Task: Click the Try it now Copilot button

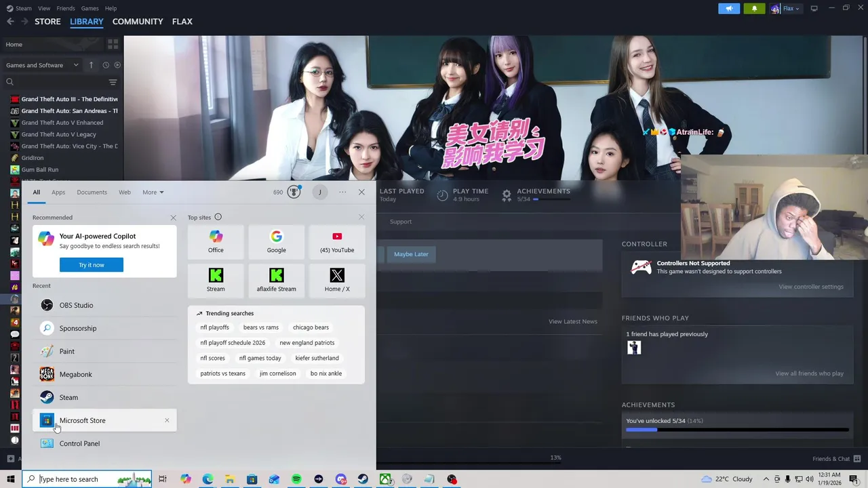Action: tap(92, 265)
